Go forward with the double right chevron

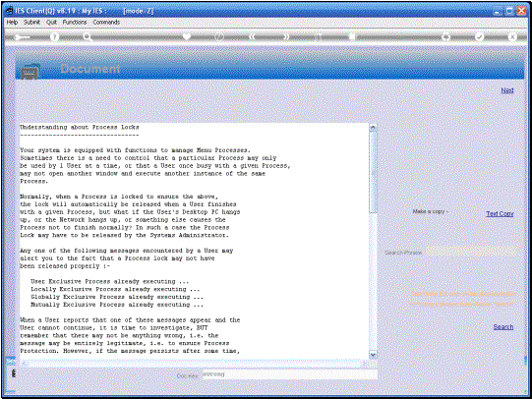click(x=286, y=36)
